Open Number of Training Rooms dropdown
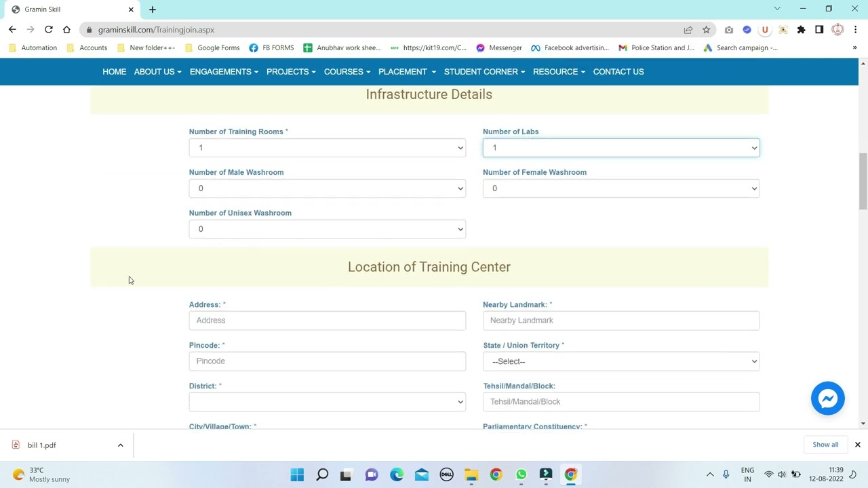Screen dimensions: 868x488 pos(328,148)
